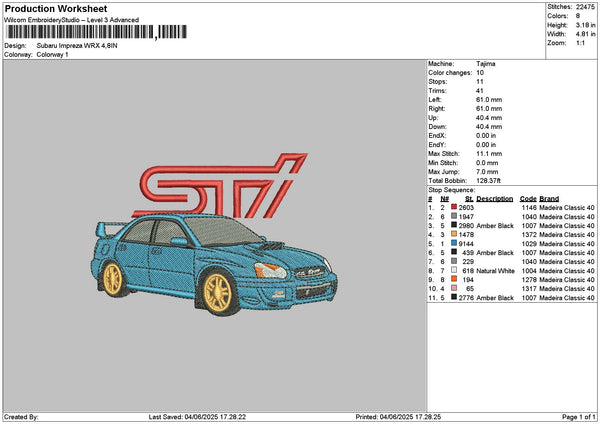This screenshot has height=424, width=600.
Task: Select the car's gold rear wheel
Action: point(113,278)
